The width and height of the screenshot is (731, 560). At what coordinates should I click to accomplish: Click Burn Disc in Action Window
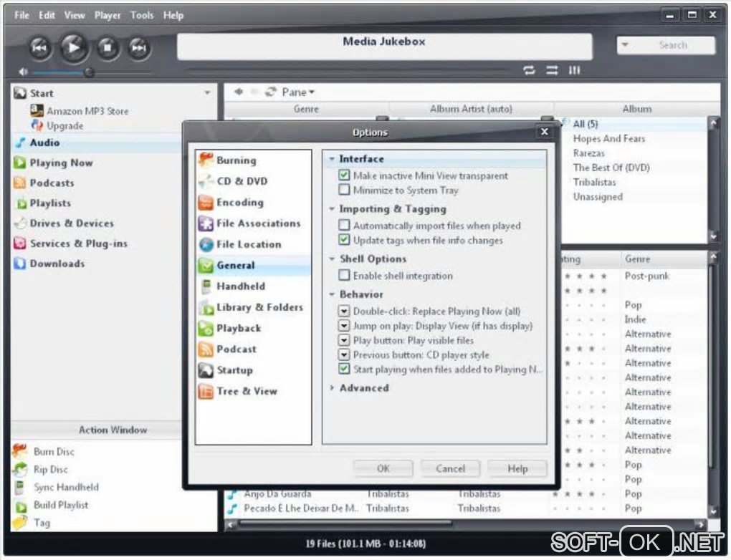[x=44, y=451]
